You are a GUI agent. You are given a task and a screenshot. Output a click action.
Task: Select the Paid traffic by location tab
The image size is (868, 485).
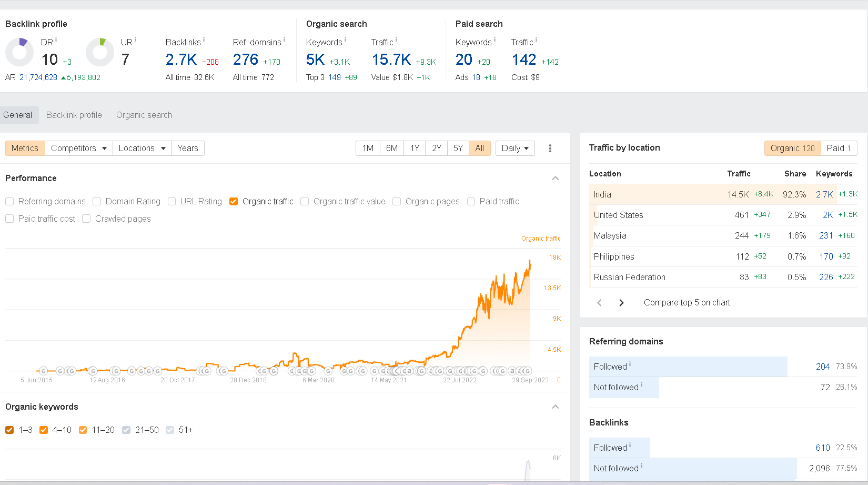click(839, 149)
